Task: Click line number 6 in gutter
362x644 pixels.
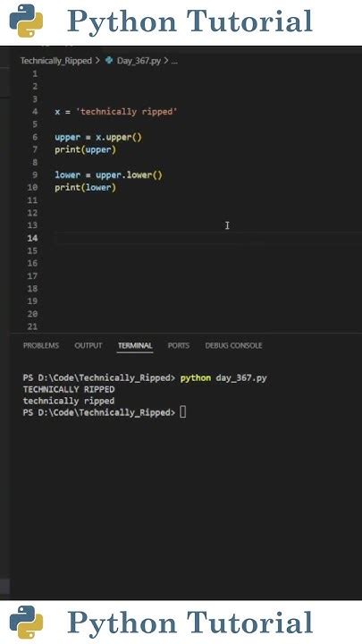Action: [x=35, y=137]
